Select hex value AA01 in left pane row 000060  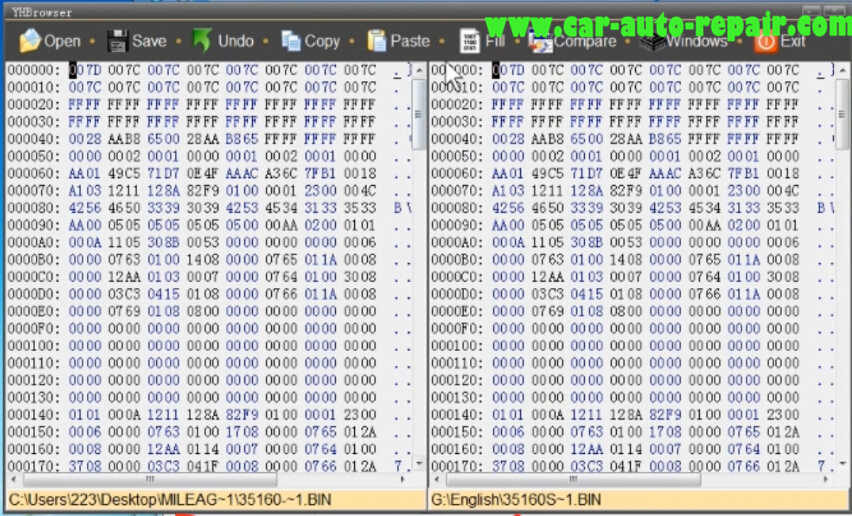[x=85, y=174]
